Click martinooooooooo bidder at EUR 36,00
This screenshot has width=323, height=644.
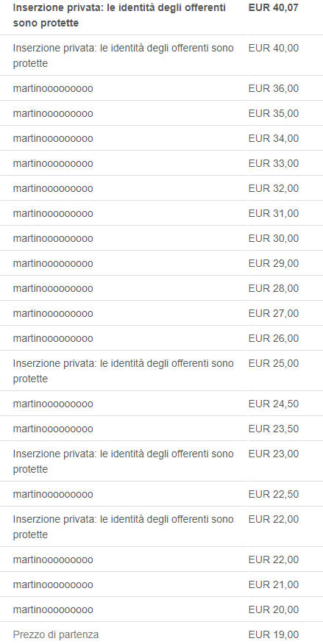click(x=52, y=88)
